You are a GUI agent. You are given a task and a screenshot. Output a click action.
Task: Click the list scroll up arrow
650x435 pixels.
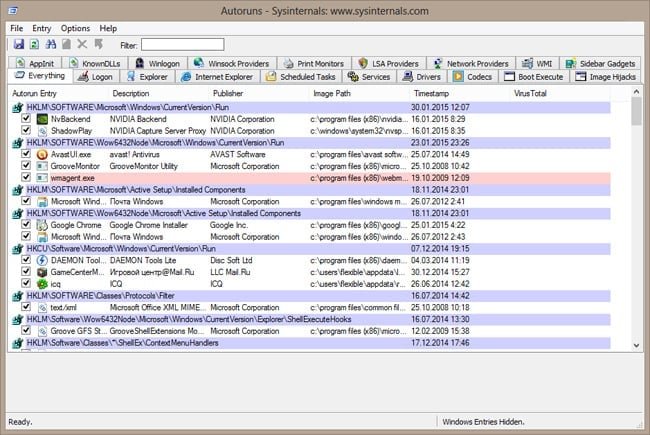click(x=636, y=92)
